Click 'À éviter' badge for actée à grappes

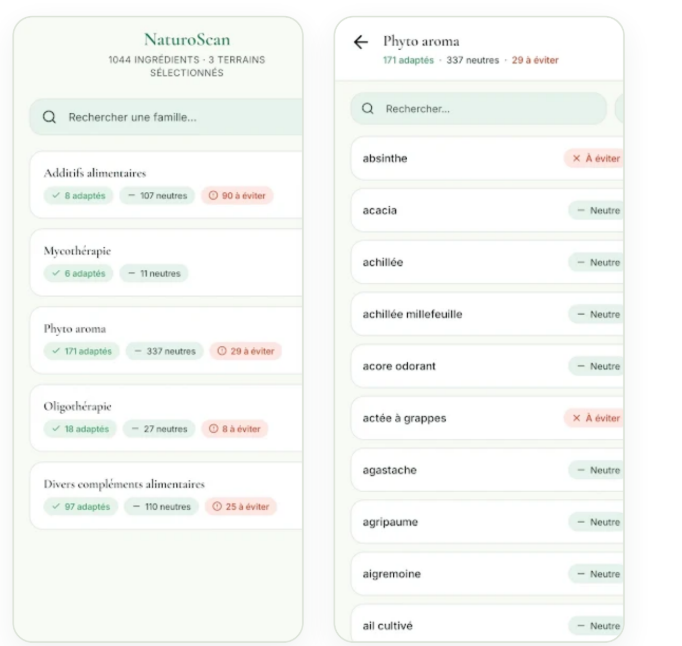click(594, 418)
